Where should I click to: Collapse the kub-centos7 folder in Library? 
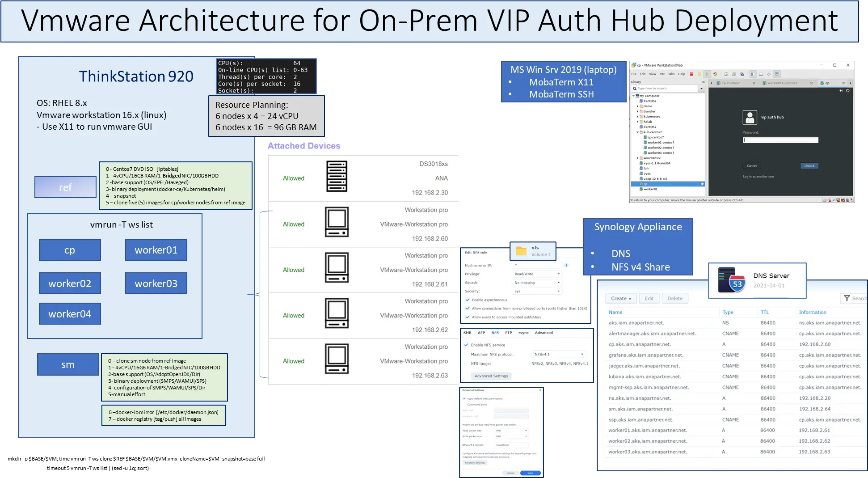(638, 132)
